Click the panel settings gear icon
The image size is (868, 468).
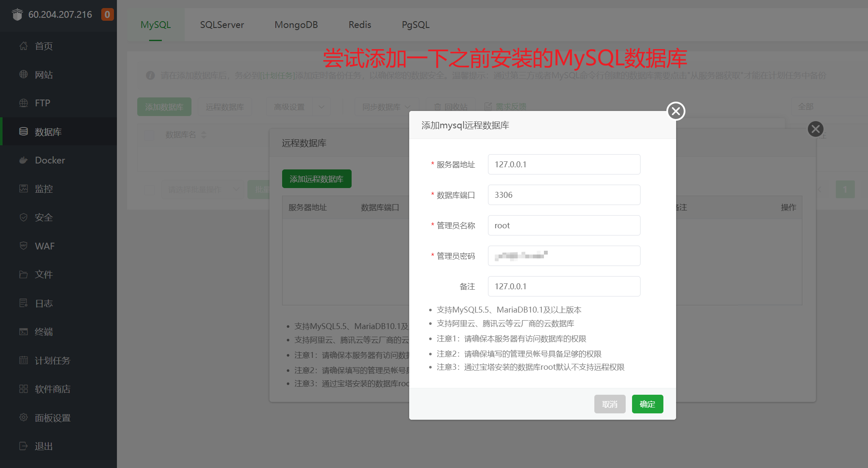coord(24,417)
